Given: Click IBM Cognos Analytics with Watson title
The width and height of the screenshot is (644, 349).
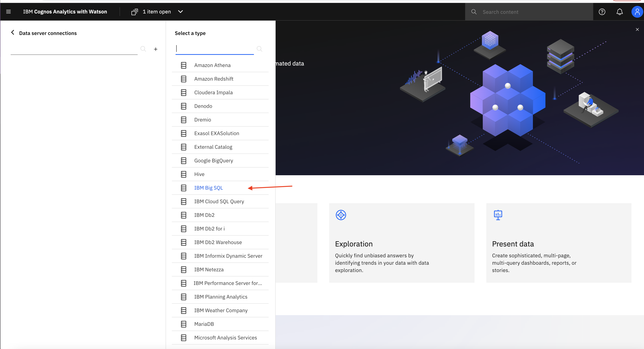Looking at the screenshot, I should point(65,12).
